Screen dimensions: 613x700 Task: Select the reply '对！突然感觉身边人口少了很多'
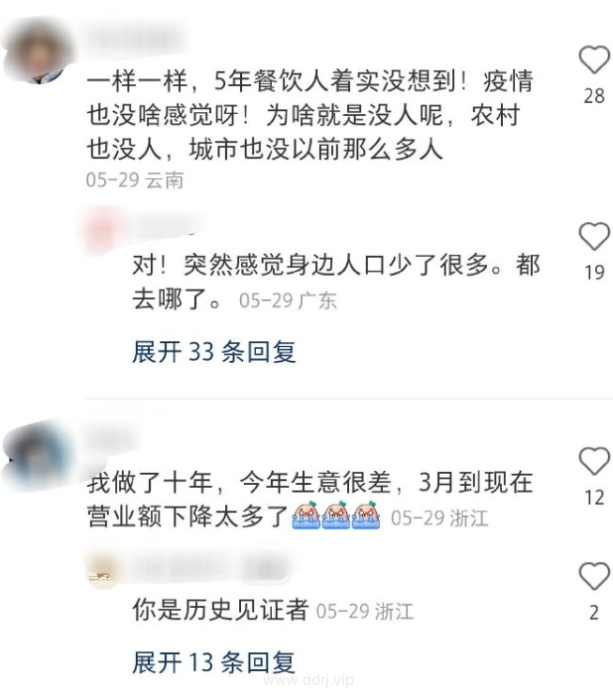[x=336, y=283]
